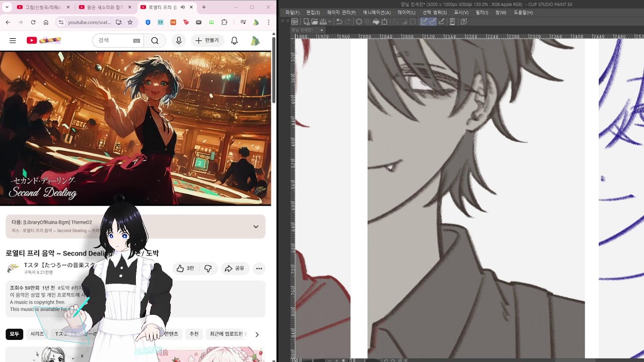Toggle Snap to Special Ruler
644x362 pixels.
433,22
